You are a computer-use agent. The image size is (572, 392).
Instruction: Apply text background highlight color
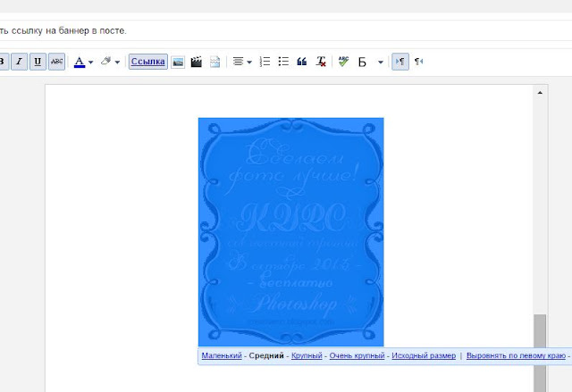coord(106,62)
